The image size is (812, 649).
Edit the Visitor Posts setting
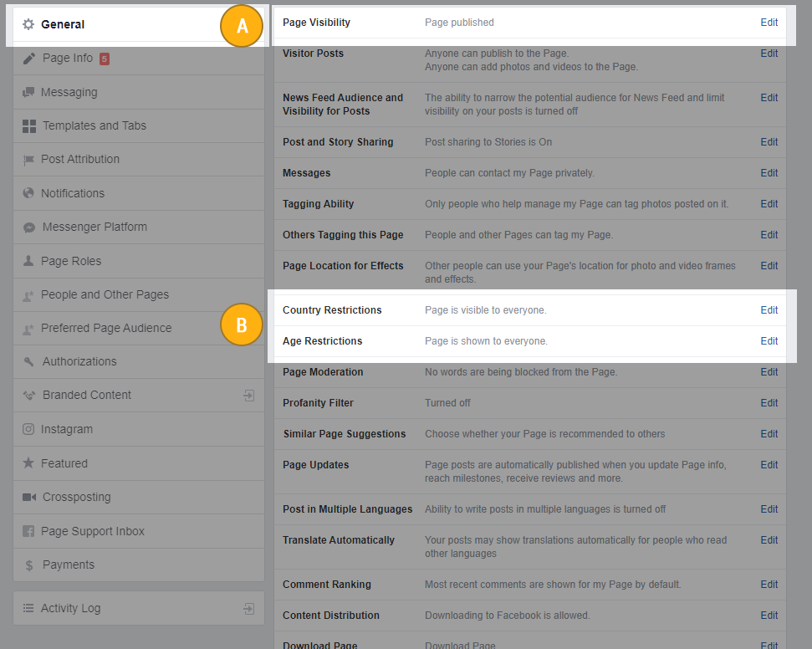click(x=769, y=54)
